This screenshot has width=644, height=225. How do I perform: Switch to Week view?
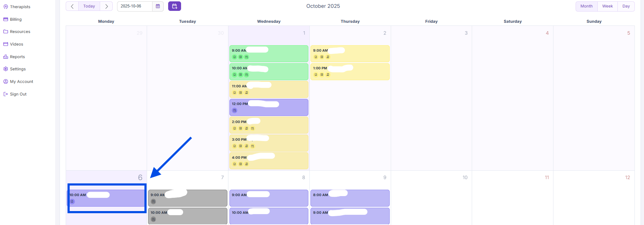click(x=607, y=6)
